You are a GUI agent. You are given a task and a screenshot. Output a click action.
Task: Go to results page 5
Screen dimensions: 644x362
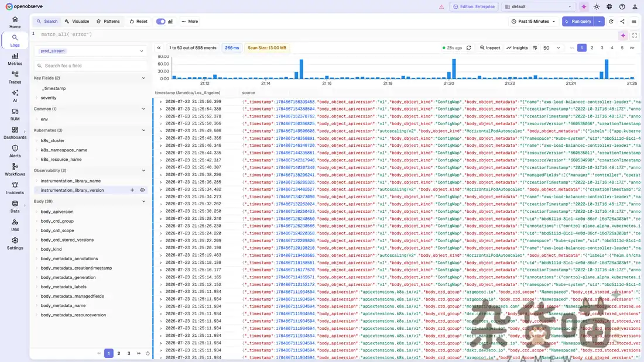[x=622, y=48]
